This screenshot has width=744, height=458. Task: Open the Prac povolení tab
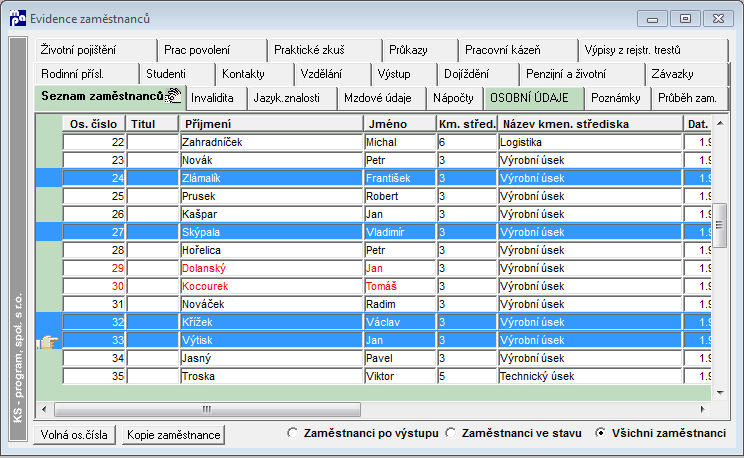(x=212, y=50)
